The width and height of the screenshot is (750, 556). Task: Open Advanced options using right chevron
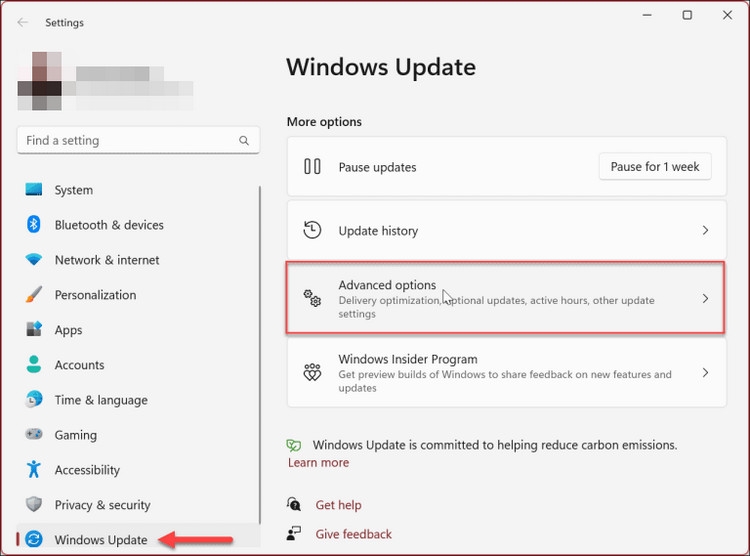[706, 299]
